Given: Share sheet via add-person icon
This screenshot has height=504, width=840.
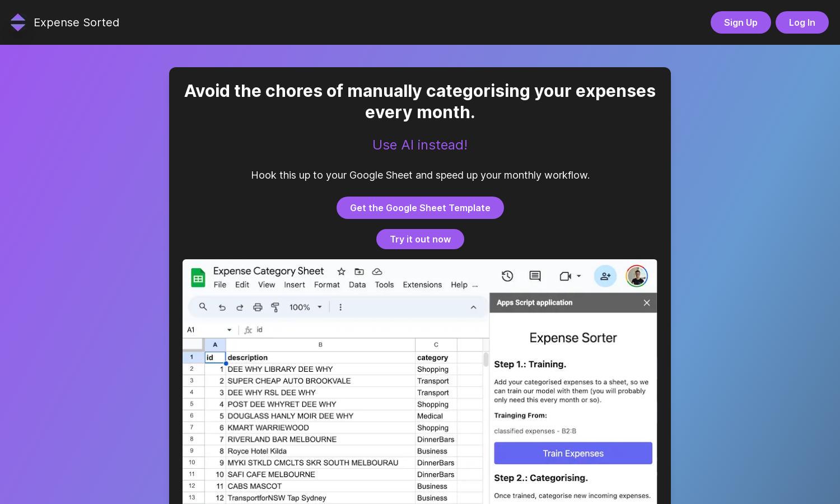Looking at the screenshot, I should click(605, 276).
